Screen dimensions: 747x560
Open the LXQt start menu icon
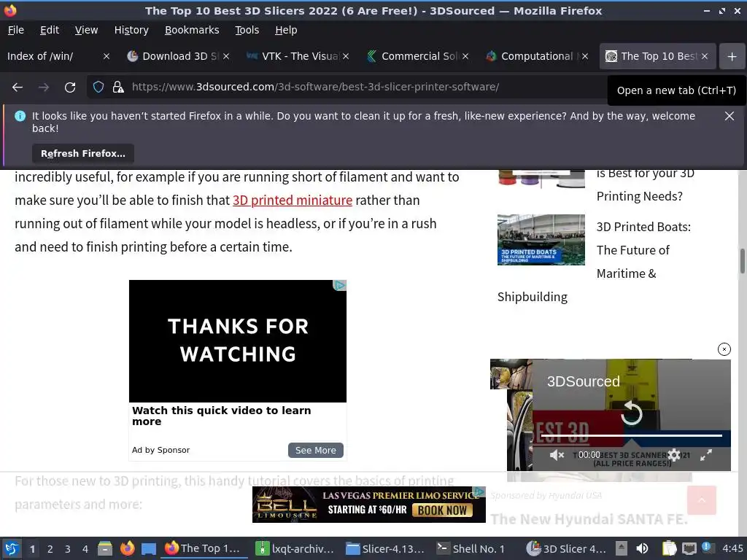pos(12,548)
